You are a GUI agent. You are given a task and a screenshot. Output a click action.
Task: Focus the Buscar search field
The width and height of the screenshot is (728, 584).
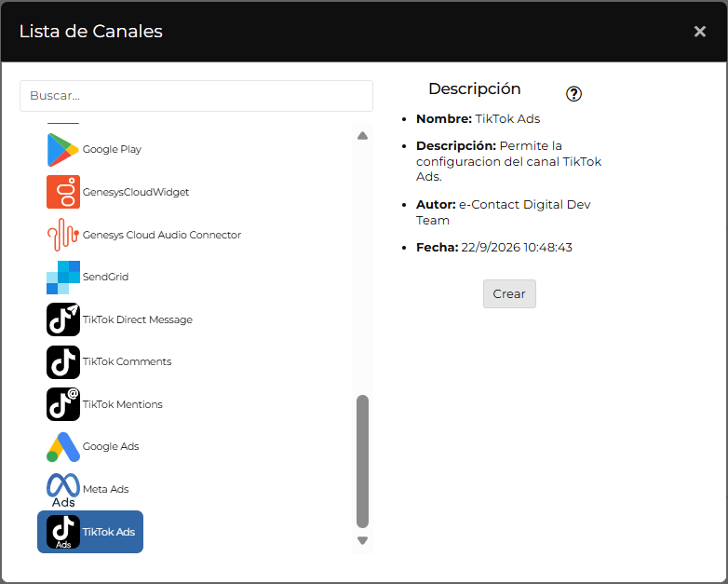196,96
